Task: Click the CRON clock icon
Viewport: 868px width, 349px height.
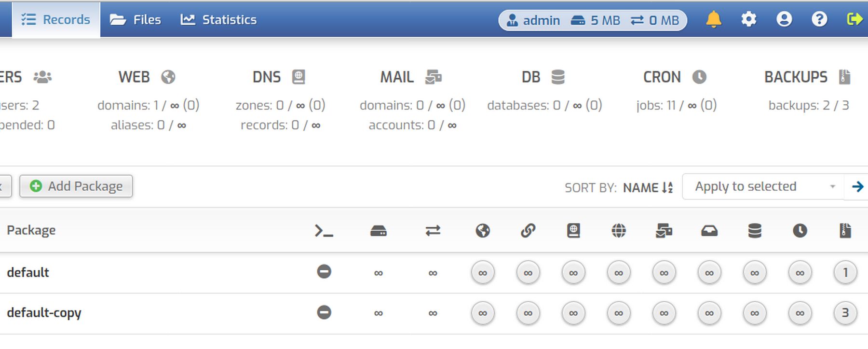Action: 699,77
